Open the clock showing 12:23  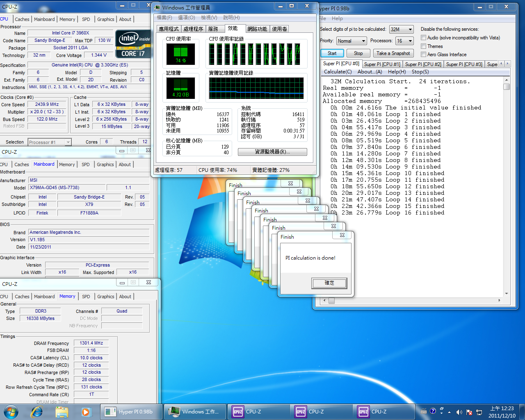(502, 412)
